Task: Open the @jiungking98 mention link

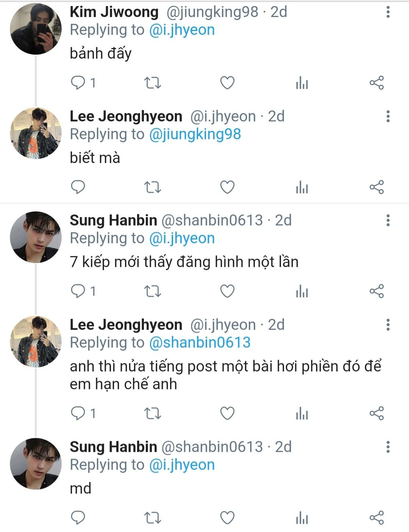Action: tap(195, 134)
